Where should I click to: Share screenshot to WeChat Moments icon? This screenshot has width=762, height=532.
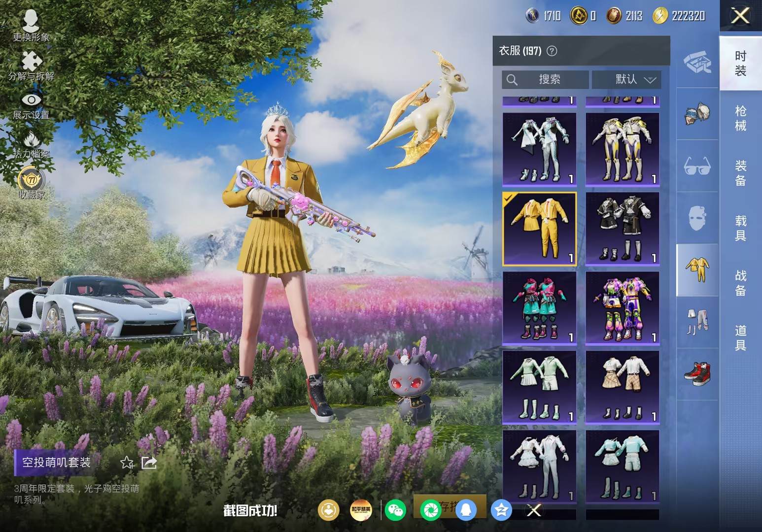[x=430, y=510]
